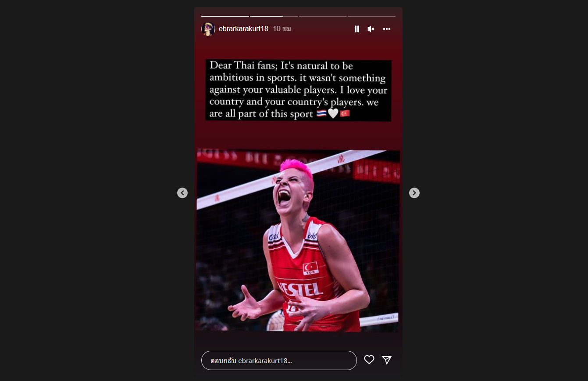
Task: Click the reply to ebrarkarakurt18 field
Action: (279, 360)
